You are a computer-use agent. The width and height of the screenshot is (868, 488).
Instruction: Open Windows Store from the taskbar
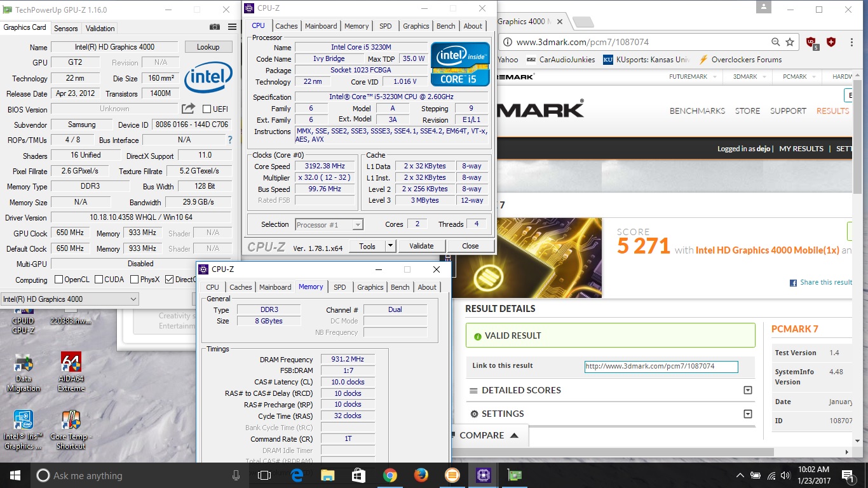pos(358,475)
